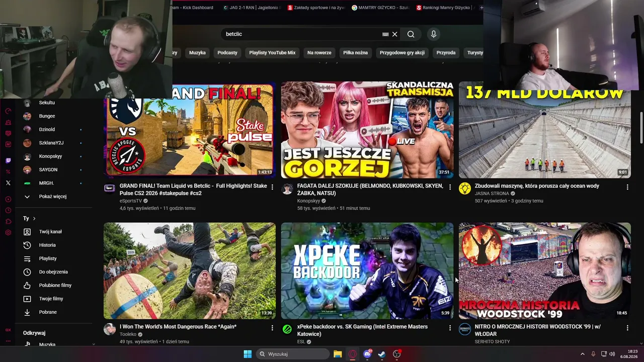Open the Opera sidebar player icon

pos(8,200)
